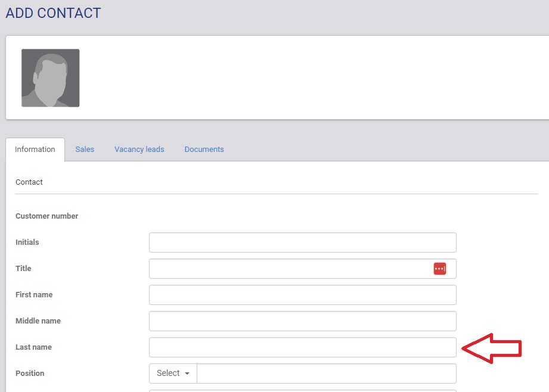Click the ADD CONTACT page heading

[53, 13]
